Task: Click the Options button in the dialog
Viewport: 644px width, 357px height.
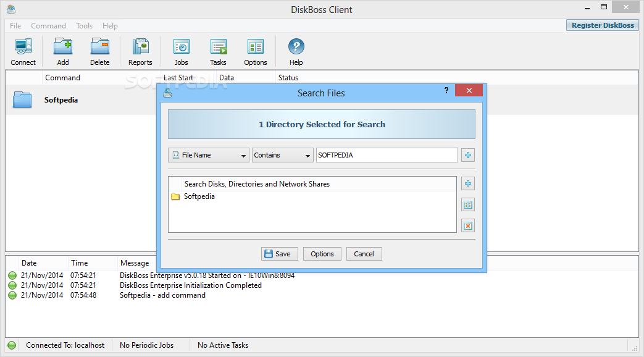Action: (322, 254)
